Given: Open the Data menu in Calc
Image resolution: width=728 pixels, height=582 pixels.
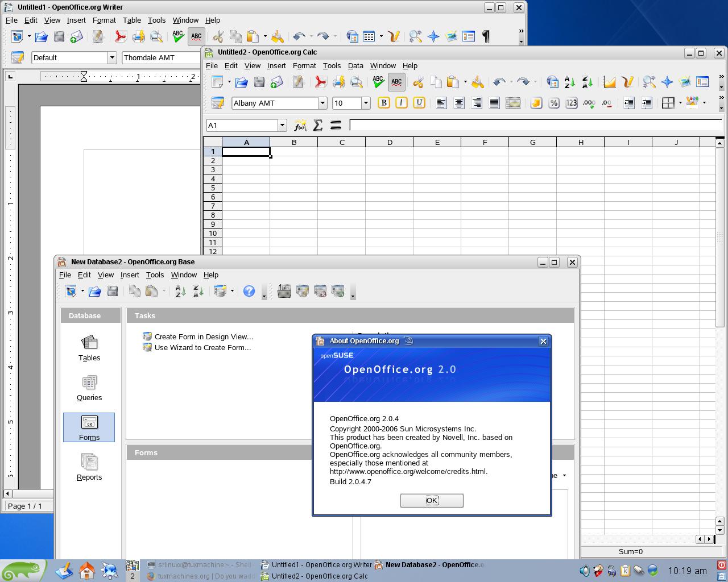Looking at the screenshot, I should pyautogui.click(x=355, y=65).
